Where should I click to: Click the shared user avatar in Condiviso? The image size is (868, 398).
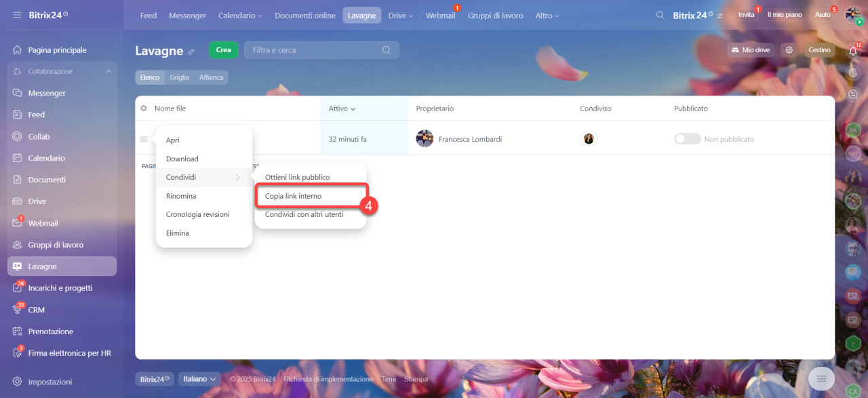pos(589,138)
